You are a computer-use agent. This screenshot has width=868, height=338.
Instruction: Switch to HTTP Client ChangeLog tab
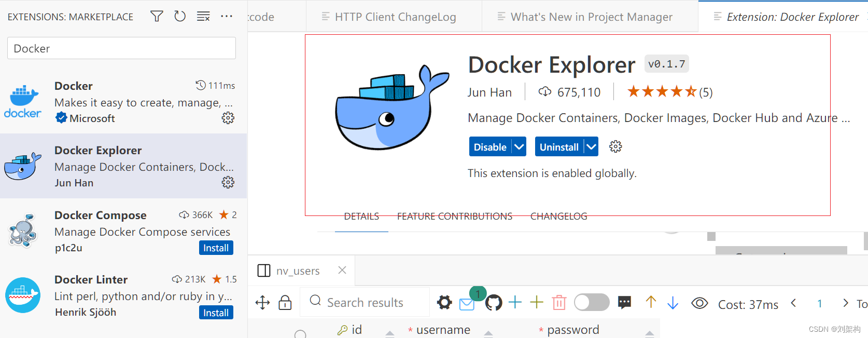click(394, 17)
